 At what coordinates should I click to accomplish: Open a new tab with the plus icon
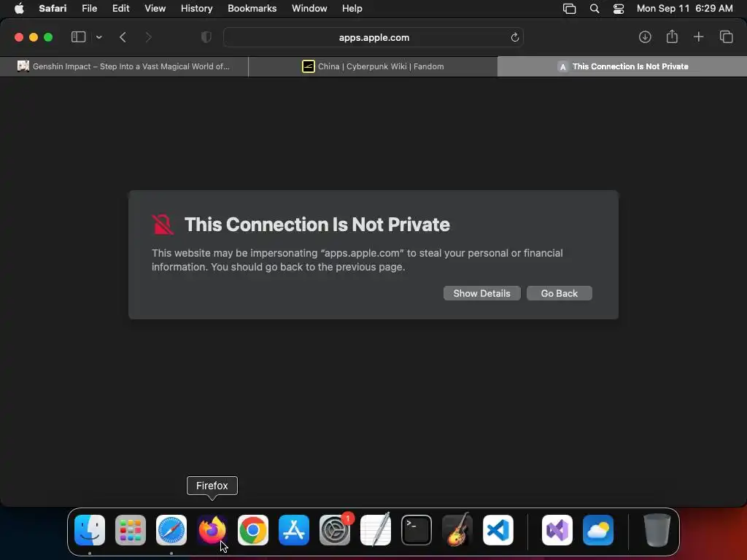[698, 37]
